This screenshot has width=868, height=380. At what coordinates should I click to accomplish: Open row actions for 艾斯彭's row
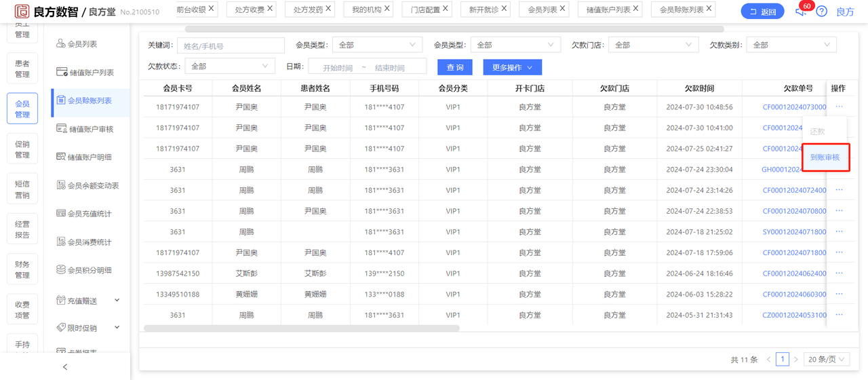[x=839, y=273]
